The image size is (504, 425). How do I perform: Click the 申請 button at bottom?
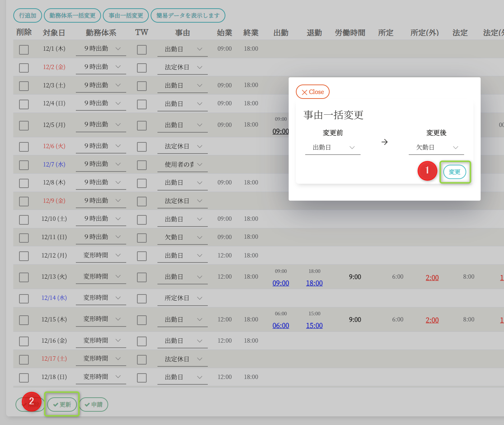(93, 405)
